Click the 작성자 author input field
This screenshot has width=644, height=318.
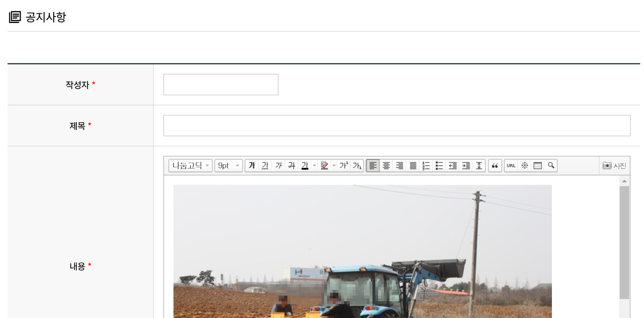(x=221, y=85)
